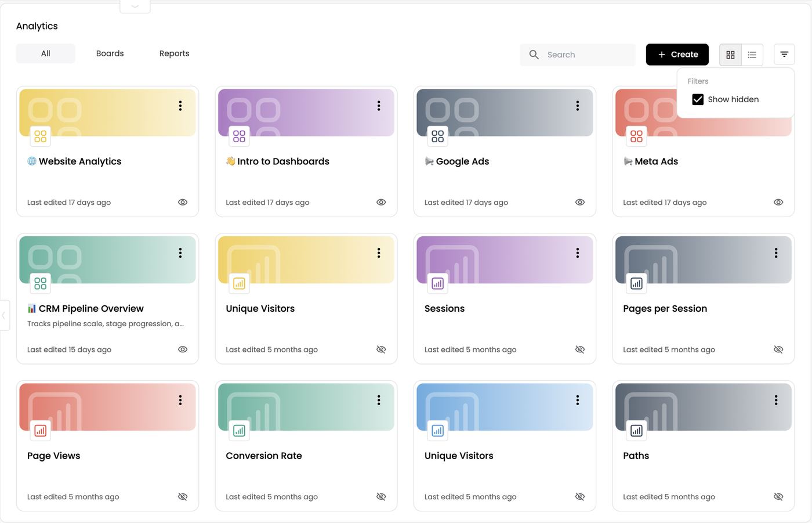
Task: Unhide the yellow Unique Visitors report
Action: (x=381, y=349)
